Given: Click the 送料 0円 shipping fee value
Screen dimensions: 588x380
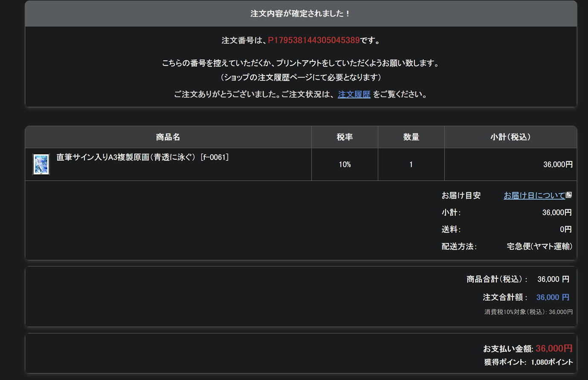Looking at the screenshot, I should (x=565, y=230).
